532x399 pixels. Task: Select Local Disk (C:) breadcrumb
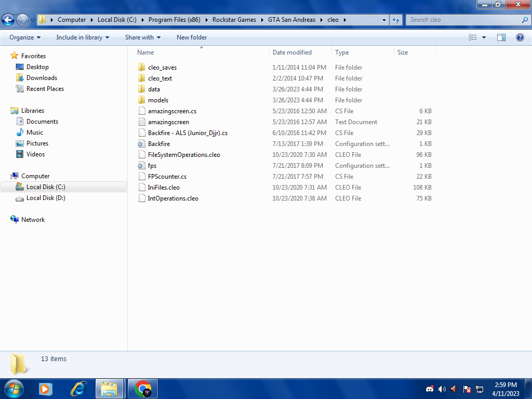(117, 20)
